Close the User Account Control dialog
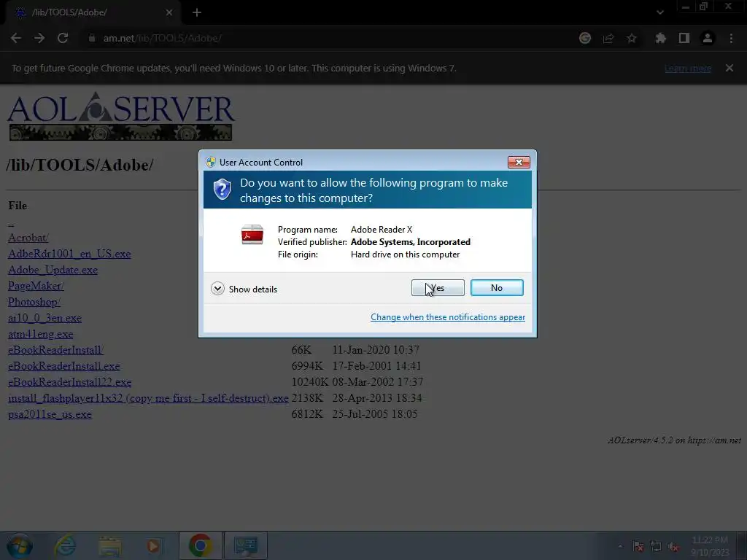This screenshot has width=747, height=560. (519, 163)
